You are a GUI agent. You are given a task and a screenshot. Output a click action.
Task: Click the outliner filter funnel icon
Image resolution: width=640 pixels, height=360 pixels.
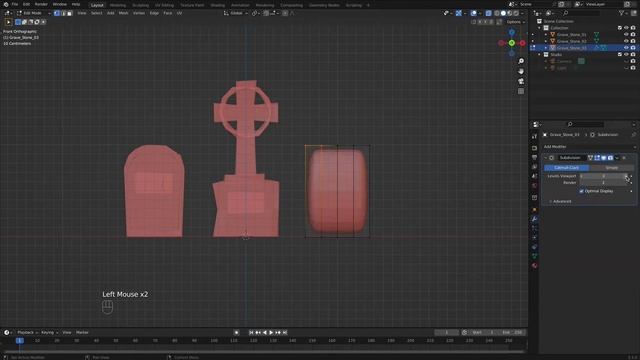pos(621,13)
